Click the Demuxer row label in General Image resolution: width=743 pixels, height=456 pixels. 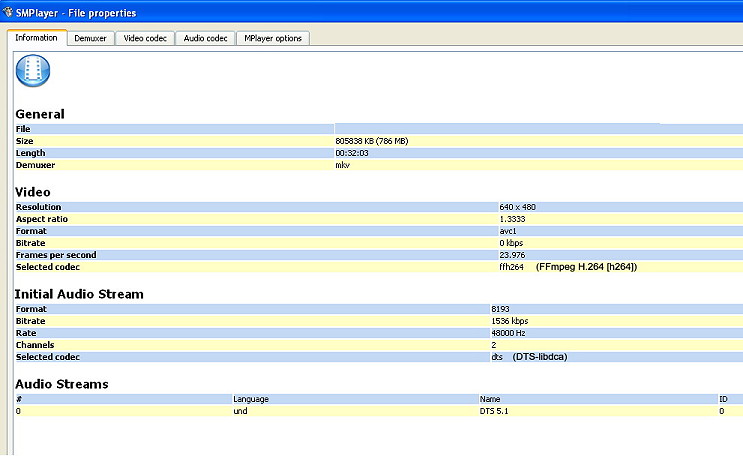tap(36, 165)
